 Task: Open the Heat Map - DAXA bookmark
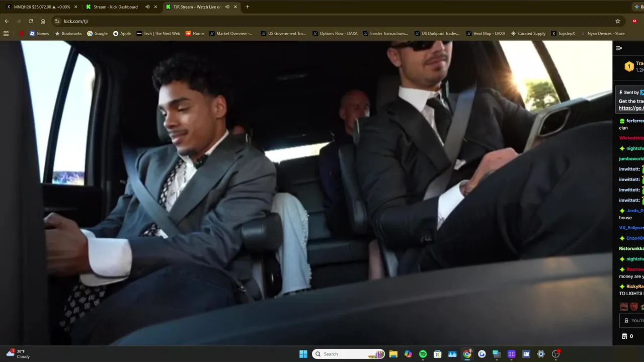[x=486, y=34]
